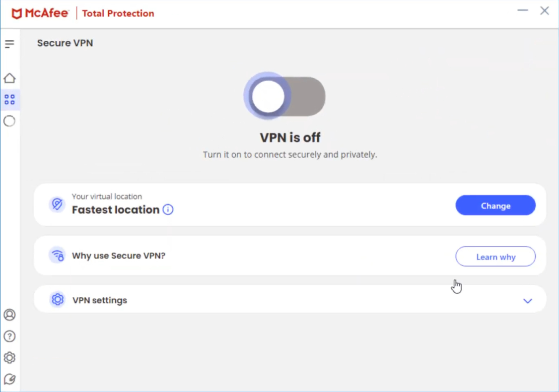This screenshot has height=392, width=559.
Task: Click the gear icon beside VPN settings
Action: coord(57,300)
